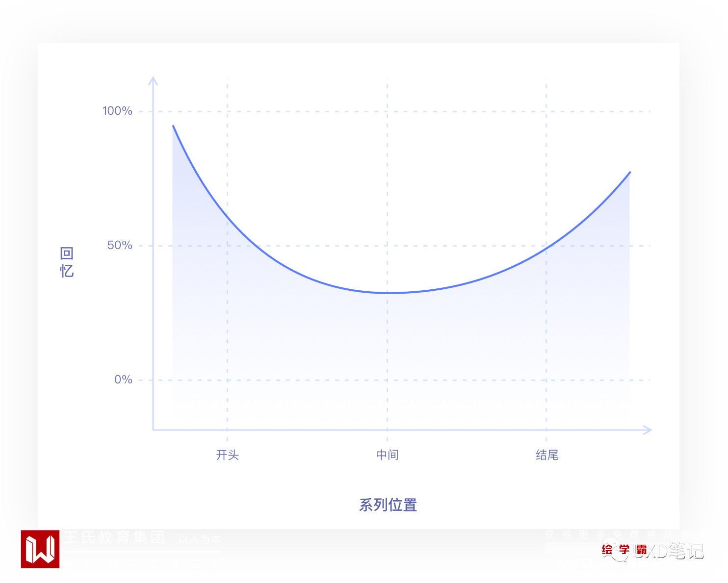This screenshot has width=728, height=583.
Task: Click where the curve crosses the 结尾 gridline
Action: tap(546, 249)
